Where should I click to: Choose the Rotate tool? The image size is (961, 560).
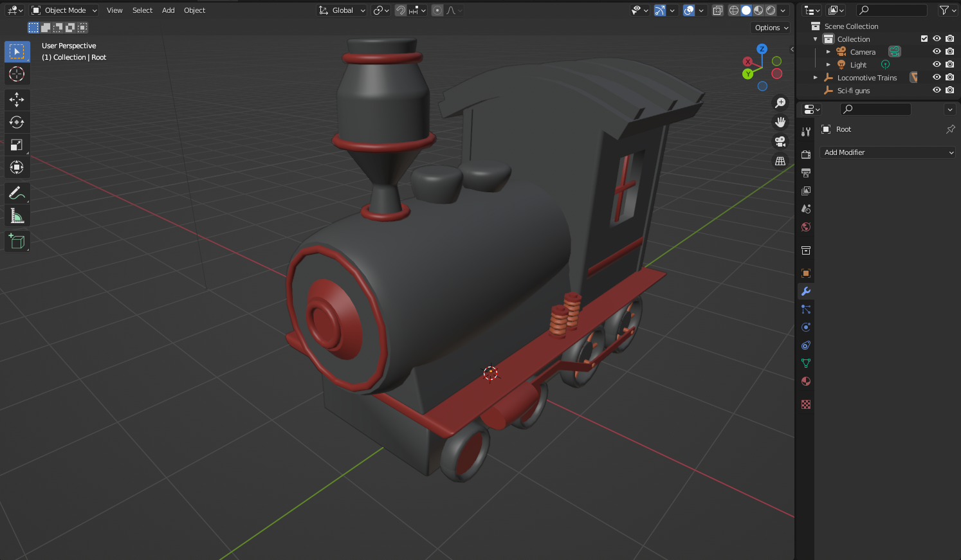tap(17, 122)
